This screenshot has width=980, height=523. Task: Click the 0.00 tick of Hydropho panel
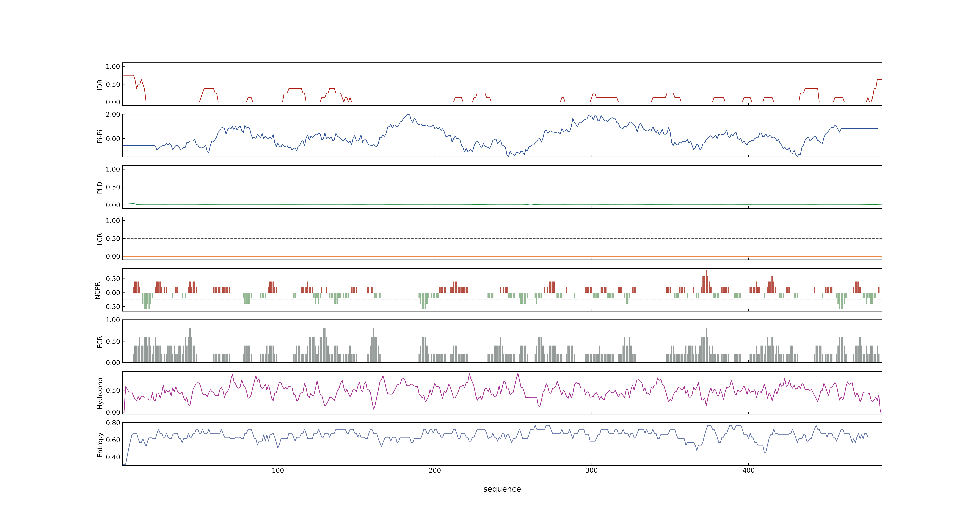click(113, 412)
